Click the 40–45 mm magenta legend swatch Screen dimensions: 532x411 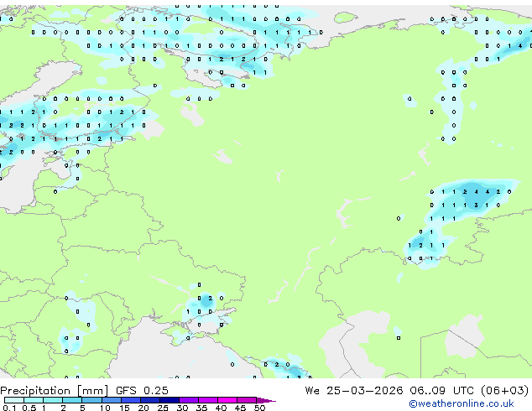click(227, 400)
